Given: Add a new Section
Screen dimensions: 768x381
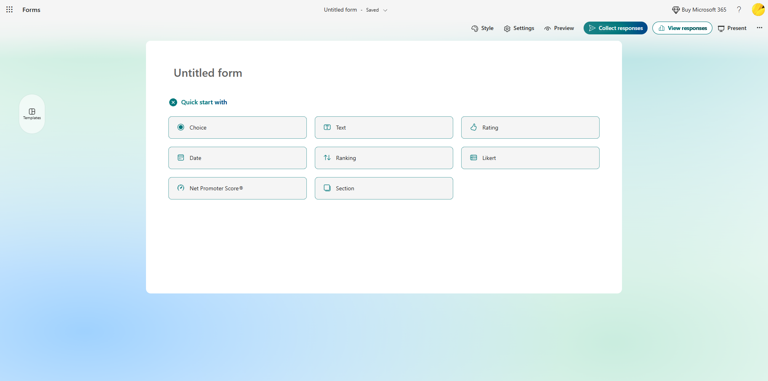Looking at the screenshot, I should [384, 188].
